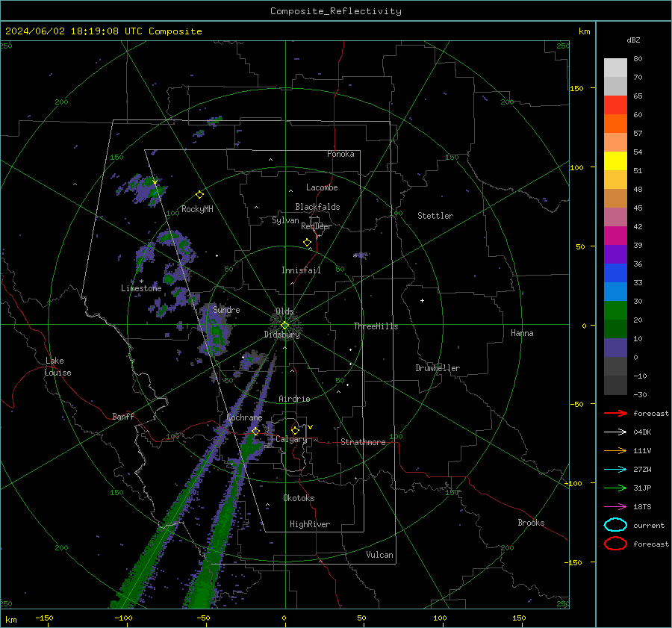Click the Strathmore label
The image size is (672, 628).
(363, 442)
